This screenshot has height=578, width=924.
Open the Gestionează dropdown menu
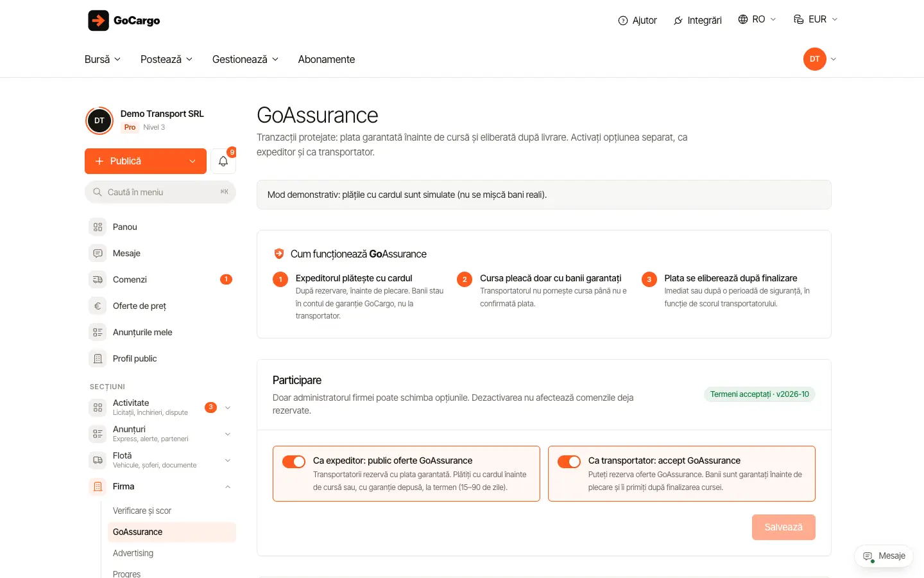pyautogui.click(x=245, y=59)
